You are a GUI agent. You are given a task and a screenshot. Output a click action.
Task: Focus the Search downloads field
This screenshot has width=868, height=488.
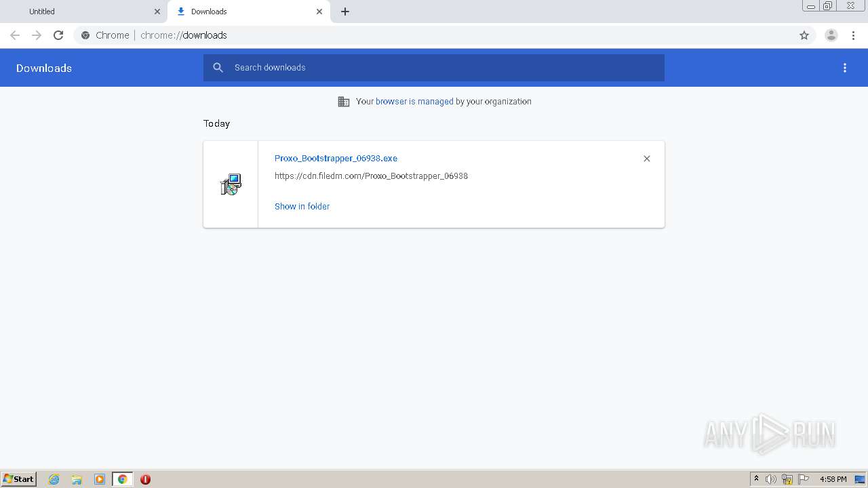[434, 68]
